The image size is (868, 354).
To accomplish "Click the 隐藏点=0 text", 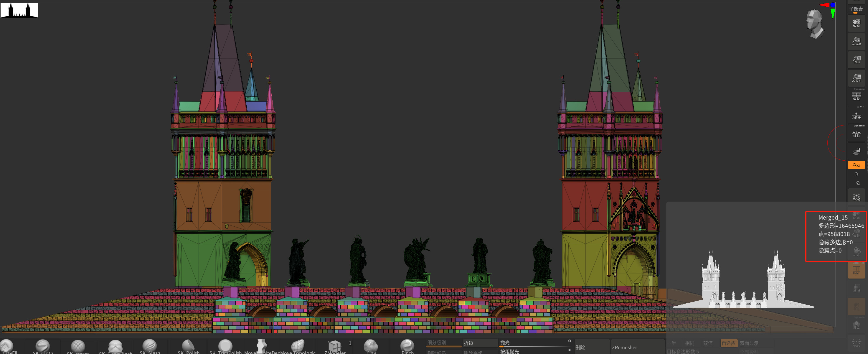I will click(x=830, y=251).
